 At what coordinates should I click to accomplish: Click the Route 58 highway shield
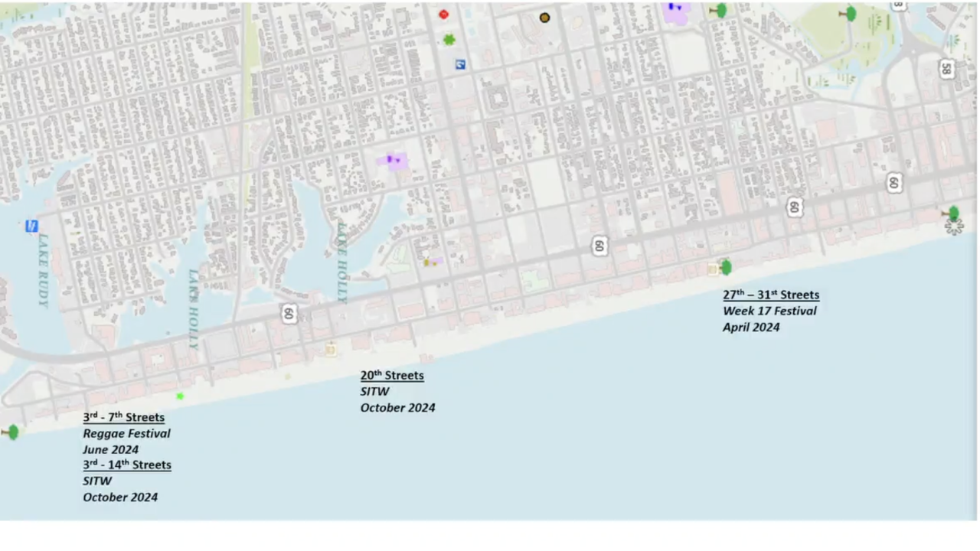[947, 69]
